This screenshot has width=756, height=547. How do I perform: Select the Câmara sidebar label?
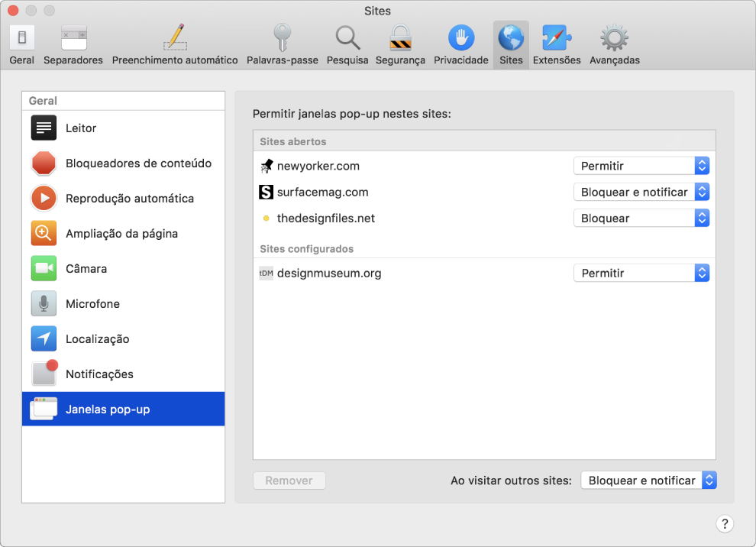[86, 269]
